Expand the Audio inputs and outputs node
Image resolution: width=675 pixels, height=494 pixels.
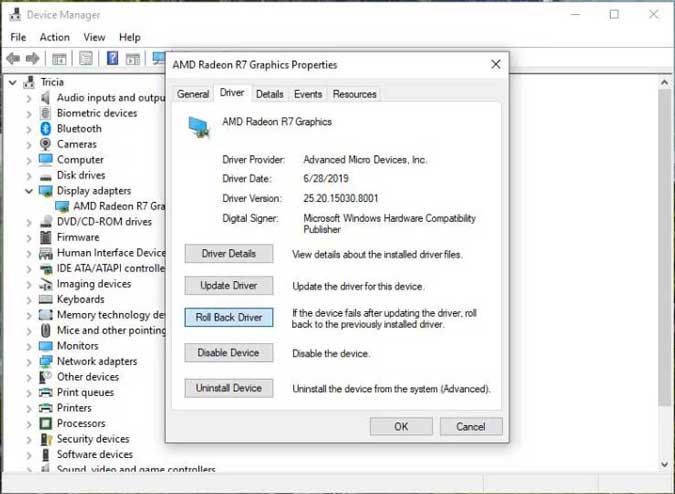coord(29,99)
